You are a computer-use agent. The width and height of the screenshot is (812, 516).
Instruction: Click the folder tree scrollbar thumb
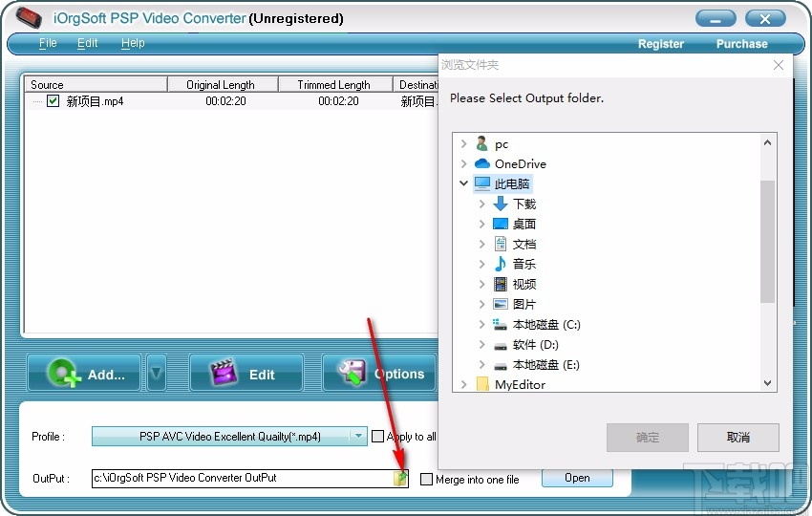click(767, 242)
